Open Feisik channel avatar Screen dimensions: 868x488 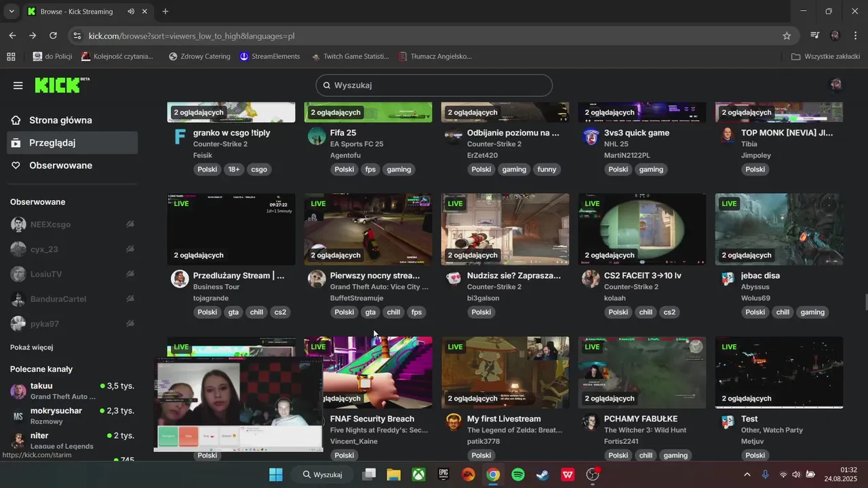(x=180, y=136)
